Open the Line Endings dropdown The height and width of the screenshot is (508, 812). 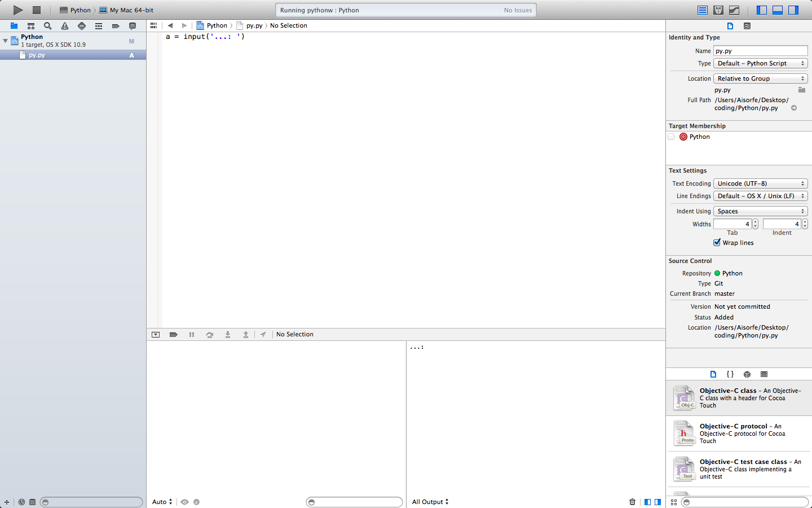[x=761, y=196]
